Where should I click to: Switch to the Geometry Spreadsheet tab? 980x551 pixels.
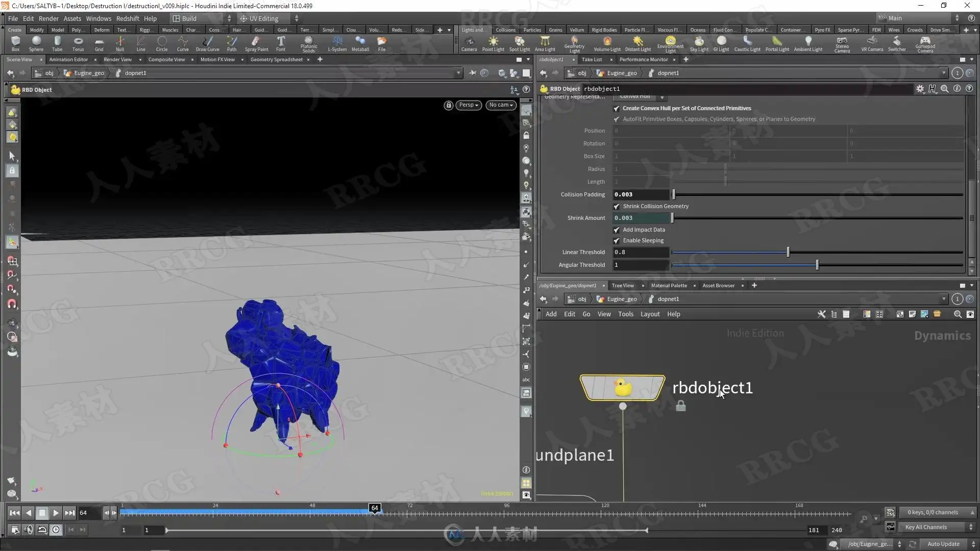pos(276,60)
